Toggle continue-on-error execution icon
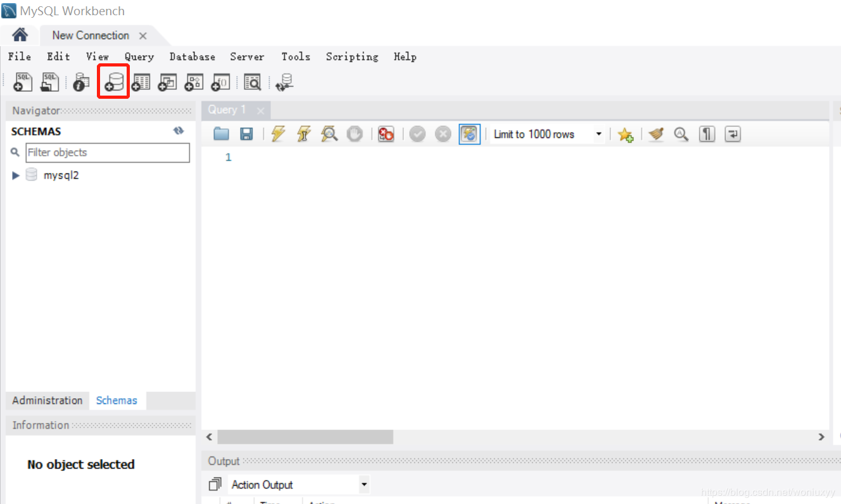Viewport: 841px width, 504px height. pyautogui.click(x=386, y=134)
